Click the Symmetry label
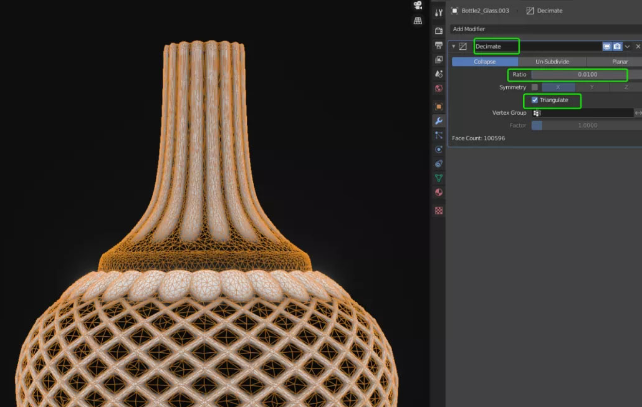Screen dimensions: 642x407 click(512, 87)
